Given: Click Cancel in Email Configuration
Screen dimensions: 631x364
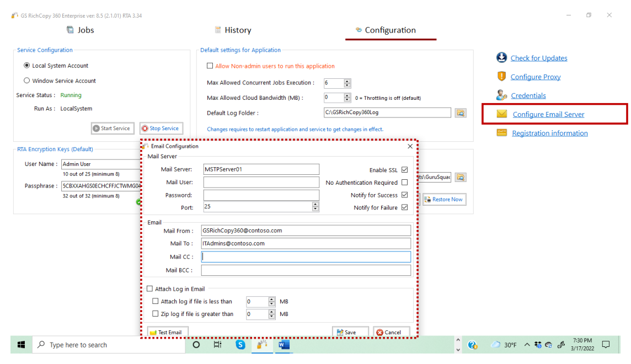Looking at the screenshot, I should coord(392,332).
